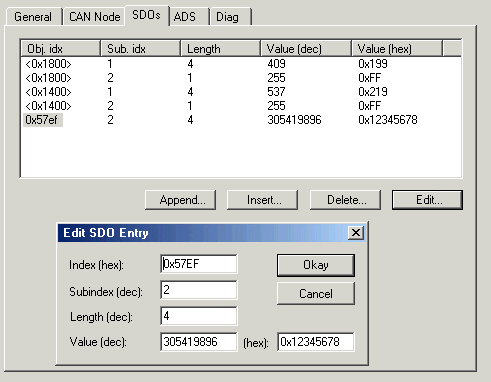Click the Length (dec) input field

[199, 316]
